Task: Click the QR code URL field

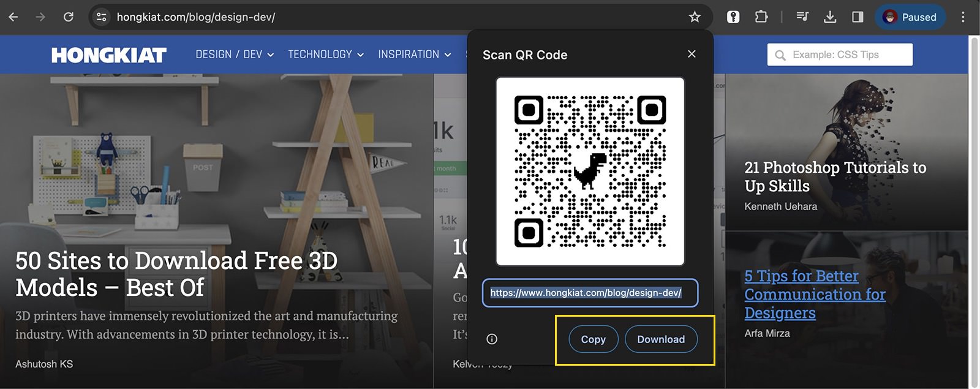Action: tap(590, 293)
